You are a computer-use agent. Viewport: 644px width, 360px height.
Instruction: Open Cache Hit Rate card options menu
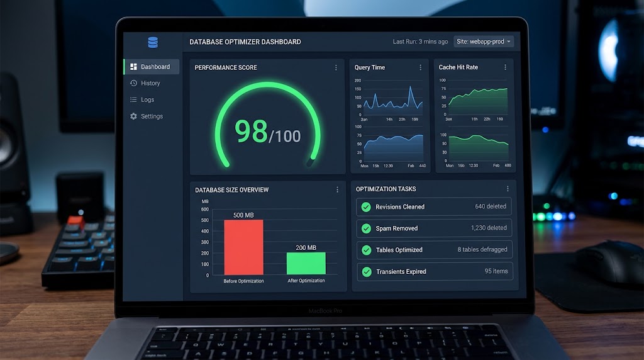tap(505, 67)
